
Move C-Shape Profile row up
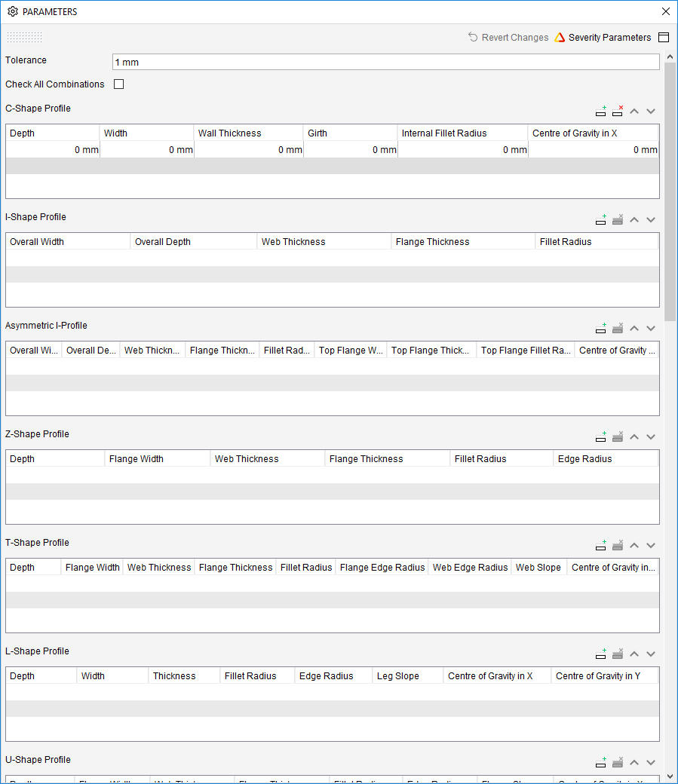pos(634,111)
